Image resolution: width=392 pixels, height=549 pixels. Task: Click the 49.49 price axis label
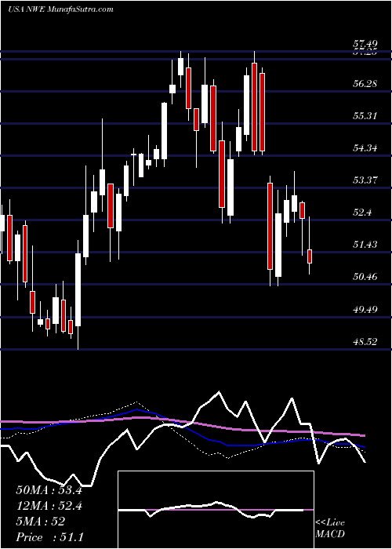click(365, 310)
